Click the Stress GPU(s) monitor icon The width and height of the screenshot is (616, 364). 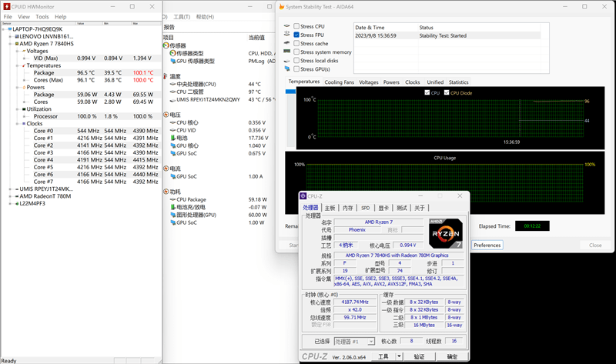pyautogui.click(x=286, y=68)
